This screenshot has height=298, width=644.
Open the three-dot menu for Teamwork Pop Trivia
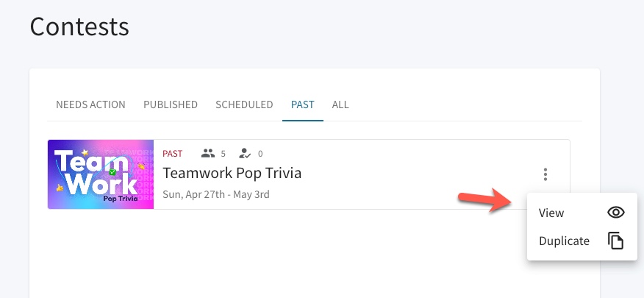click(545, 174)
